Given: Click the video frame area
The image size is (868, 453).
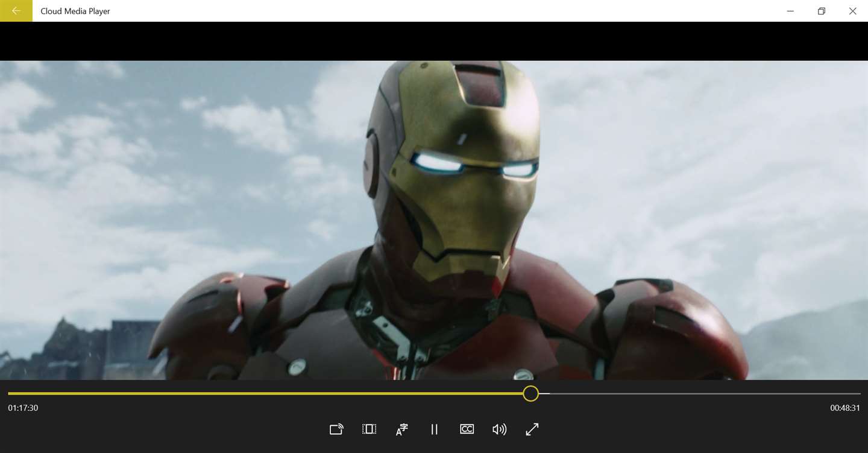Looking at the screenshot, I should pos(434,220).
